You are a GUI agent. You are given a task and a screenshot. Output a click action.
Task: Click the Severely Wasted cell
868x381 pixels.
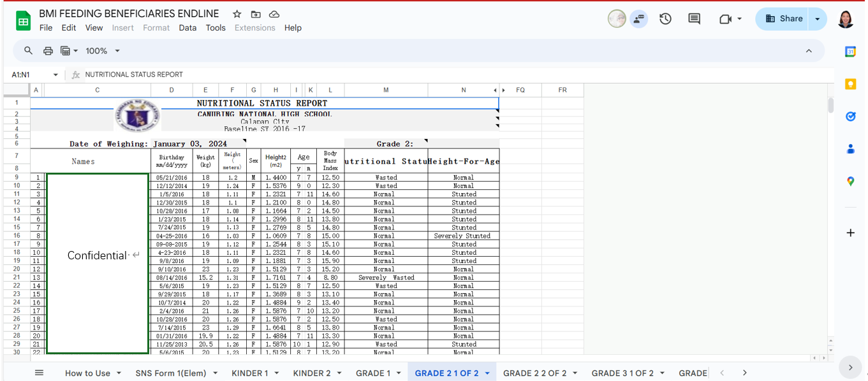pyautogui.click(x=386, y=278)
